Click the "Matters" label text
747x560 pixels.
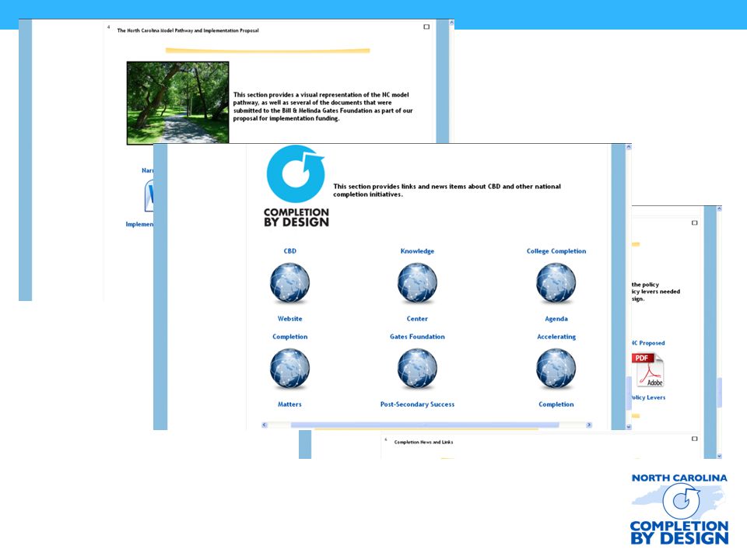[x=289, y=404]
